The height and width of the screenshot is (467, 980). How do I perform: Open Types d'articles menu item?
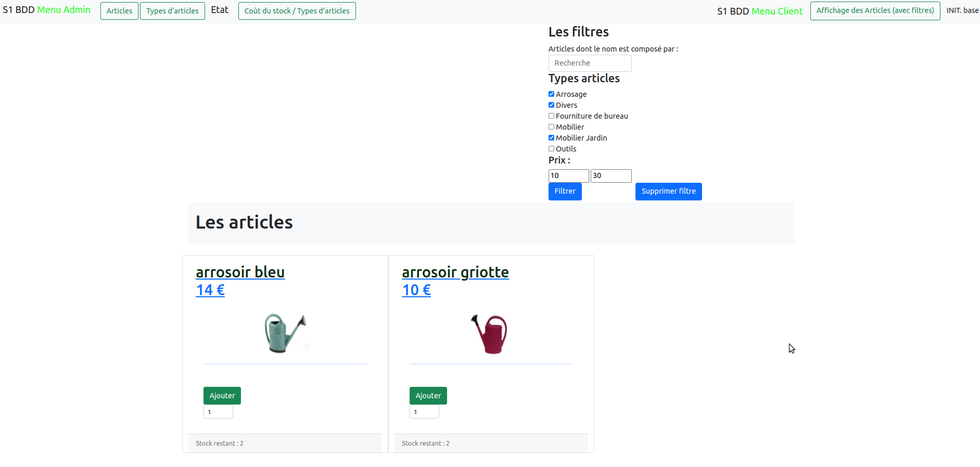(x=172, y=11)
